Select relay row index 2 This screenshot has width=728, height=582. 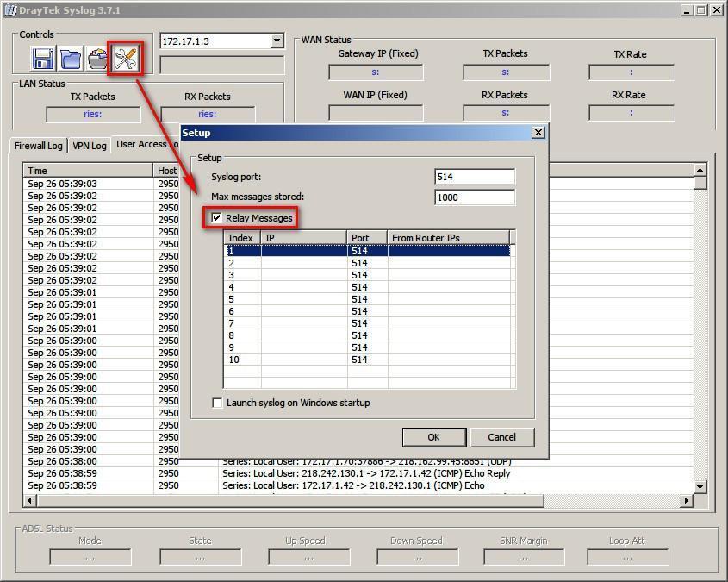(367, 263)
